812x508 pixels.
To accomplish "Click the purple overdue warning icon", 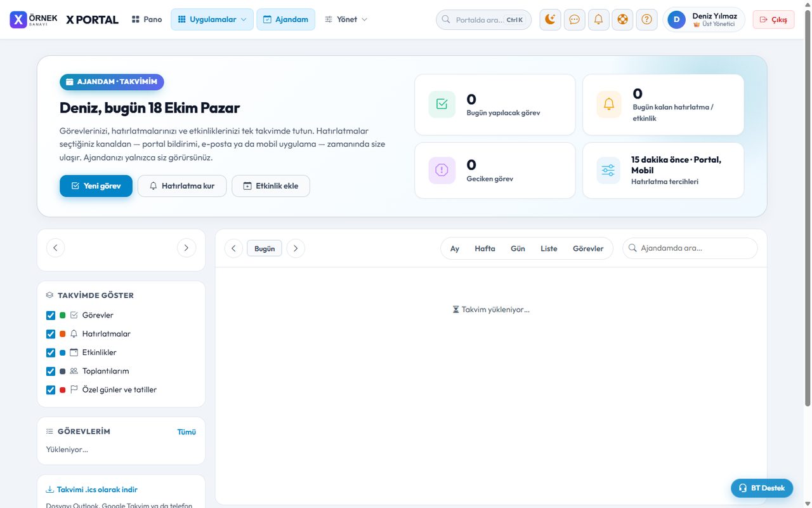I will pos(442,170).
